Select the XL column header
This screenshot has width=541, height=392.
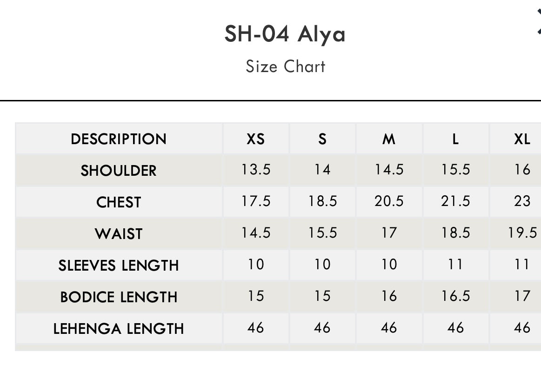click(x=521, y=139)
